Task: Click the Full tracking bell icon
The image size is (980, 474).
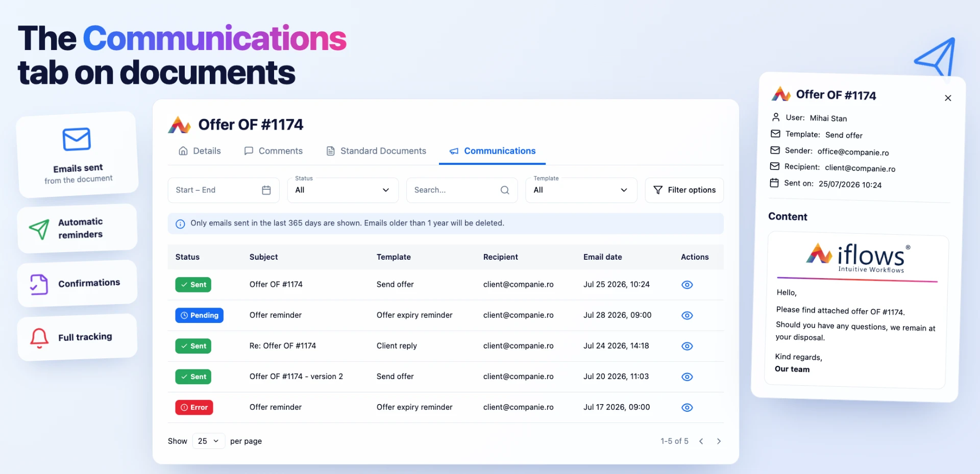Action: click(x=39, y=338)
